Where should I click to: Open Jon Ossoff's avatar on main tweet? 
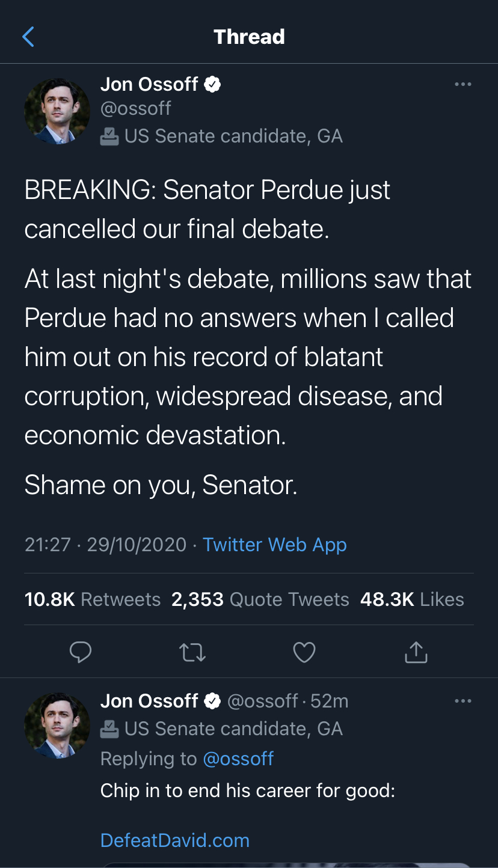pyautogui.click(x=57, y=111)
